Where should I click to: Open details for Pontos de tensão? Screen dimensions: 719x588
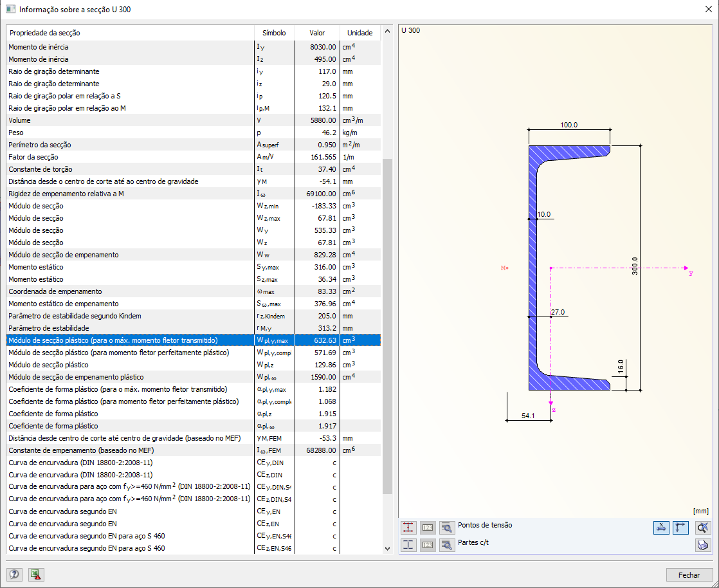click(448, 528)
